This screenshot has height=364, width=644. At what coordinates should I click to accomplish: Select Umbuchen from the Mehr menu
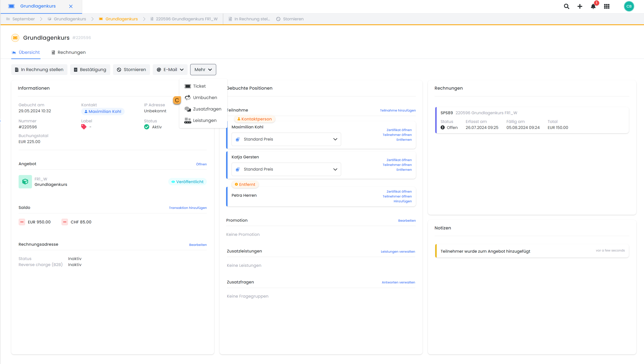[x=205, y=98]
